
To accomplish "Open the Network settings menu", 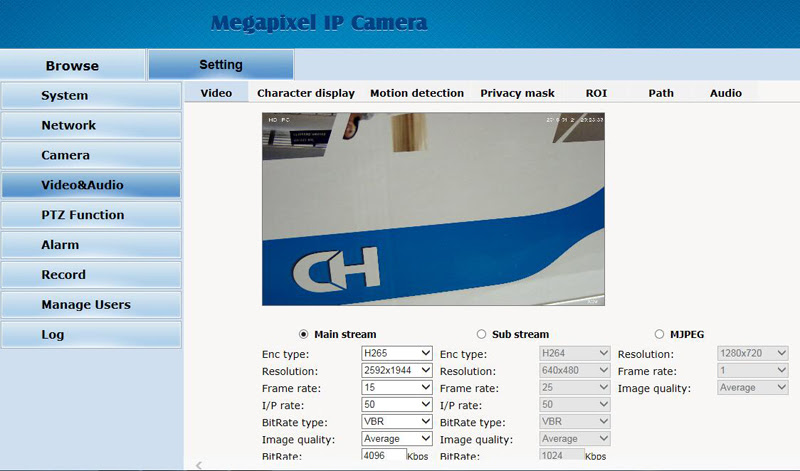I will click(91, 126).
